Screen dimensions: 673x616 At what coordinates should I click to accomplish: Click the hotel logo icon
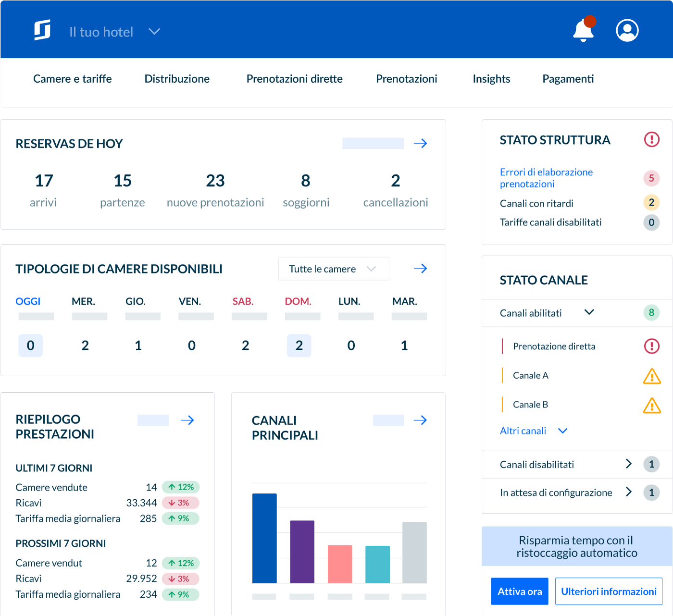42,31
